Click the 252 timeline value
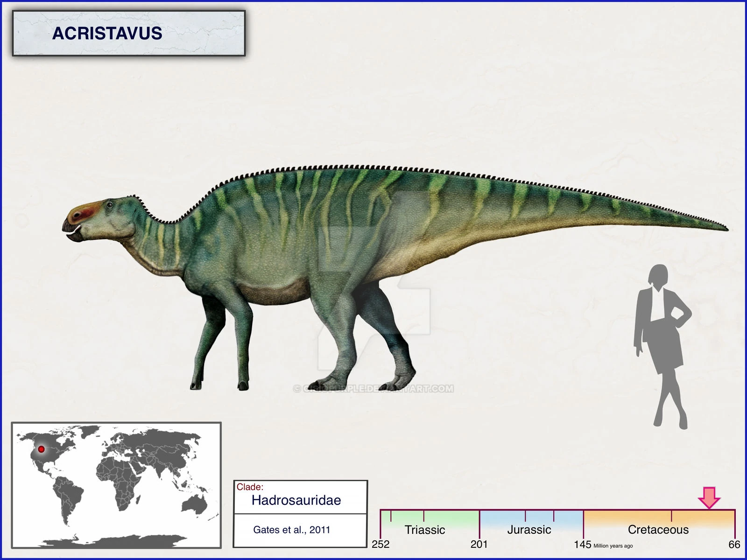747x560 pixels. coord(381,544)
